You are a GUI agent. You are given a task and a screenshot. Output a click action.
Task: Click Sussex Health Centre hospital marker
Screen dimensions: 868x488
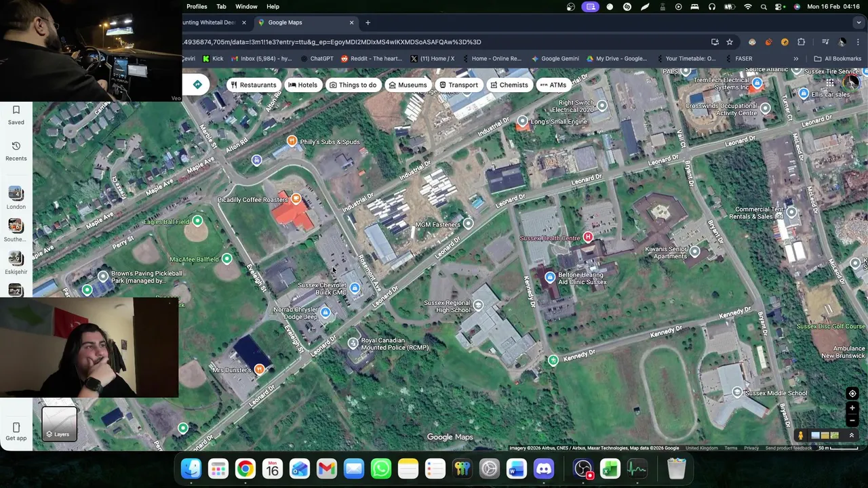(588, 237)
